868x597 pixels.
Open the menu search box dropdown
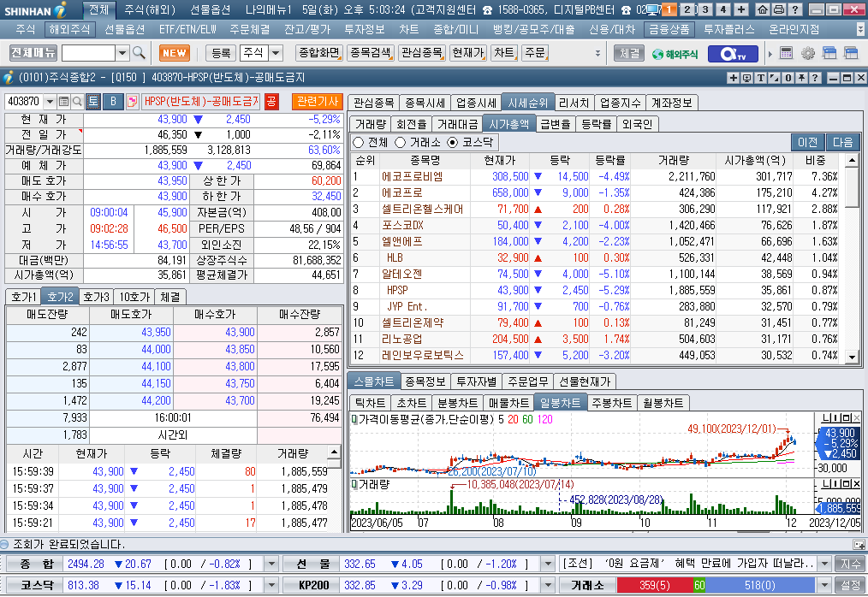[122, 53]
